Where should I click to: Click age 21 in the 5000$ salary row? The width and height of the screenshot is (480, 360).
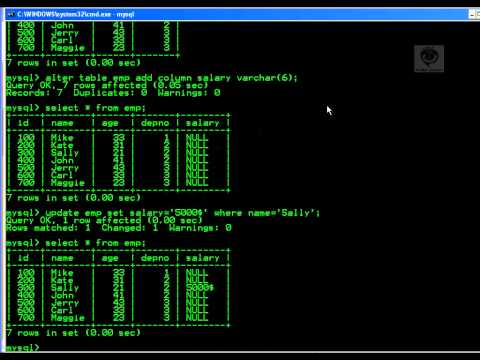click(x=118, y=288)
